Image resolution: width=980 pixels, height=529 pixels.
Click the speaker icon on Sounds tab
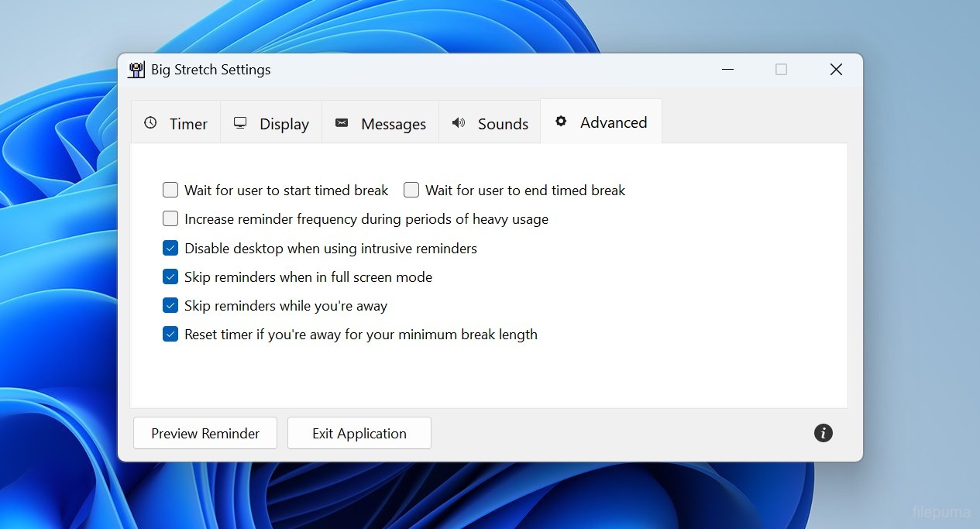459,123
